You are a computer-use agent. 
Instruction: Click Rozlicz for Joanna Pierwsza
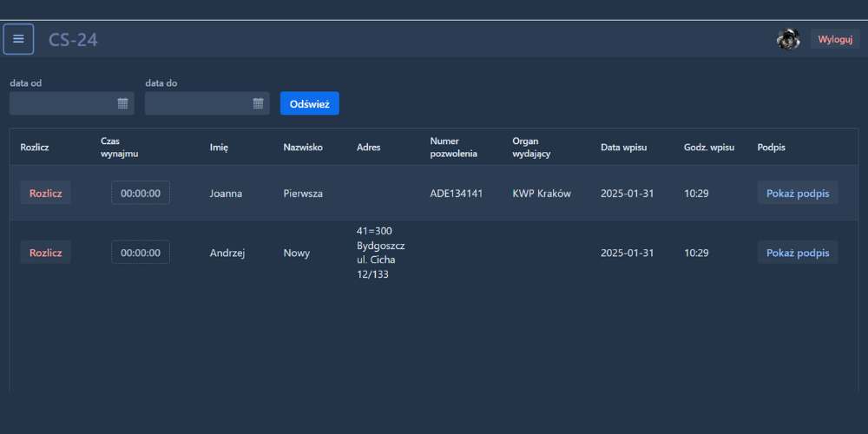coord(45,193)
